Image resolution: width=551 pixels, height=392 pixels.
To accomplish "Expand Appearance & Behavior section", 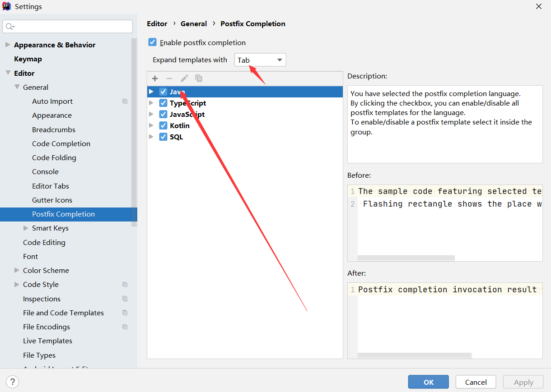I will (8, 45).
